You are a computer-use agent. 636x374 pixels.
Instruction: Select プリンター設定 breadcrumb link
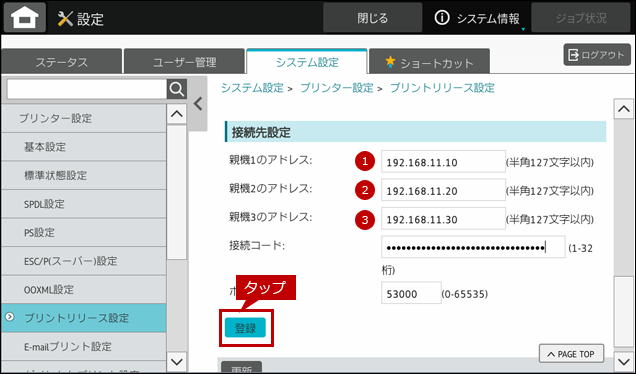coord(336,88)
